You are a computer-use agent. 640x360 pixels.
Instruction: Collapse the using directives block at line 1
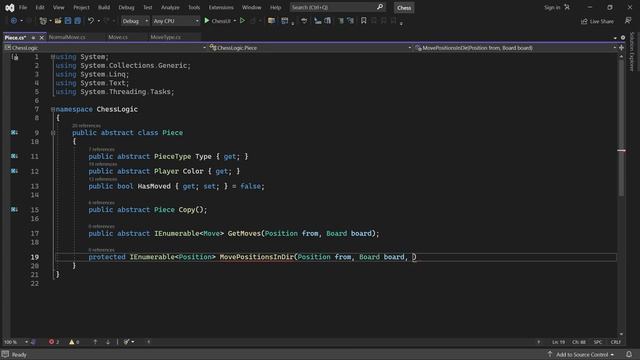(x=53, y=57)
